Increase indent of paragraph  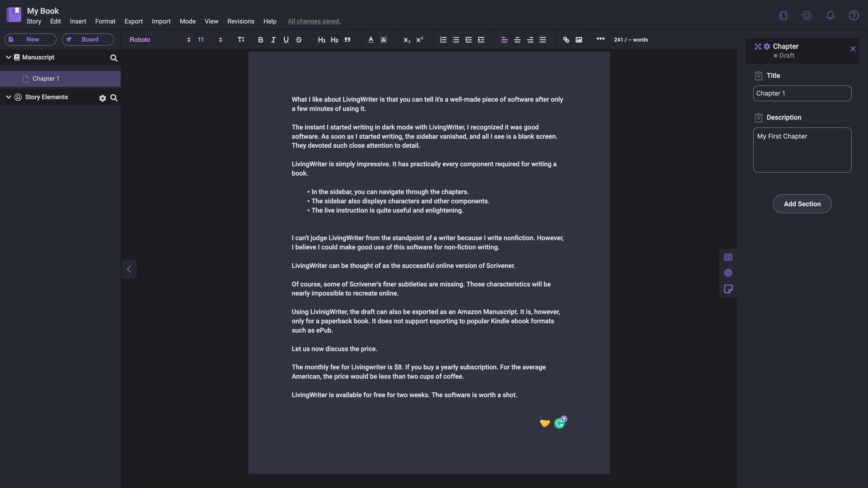(x=481, y=40)
